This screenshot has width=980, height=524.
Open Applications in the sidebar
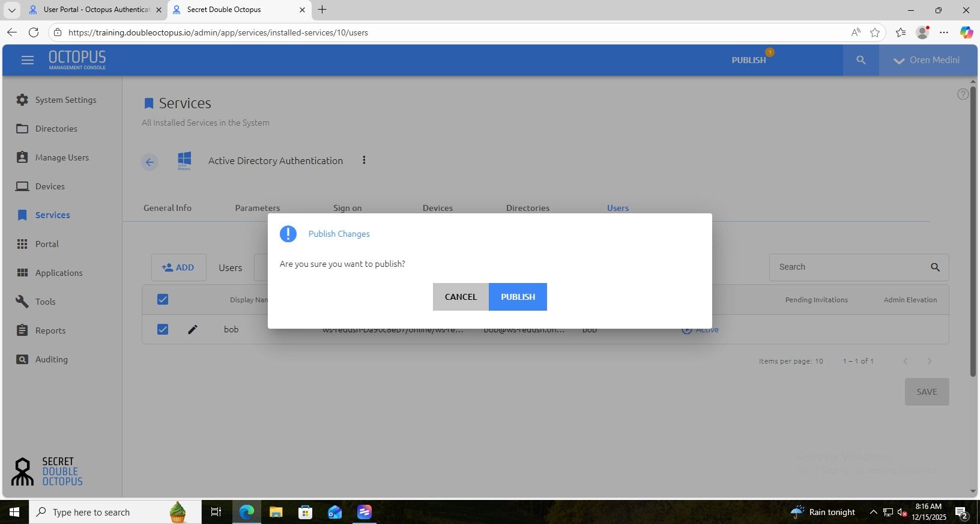point(59,273)
